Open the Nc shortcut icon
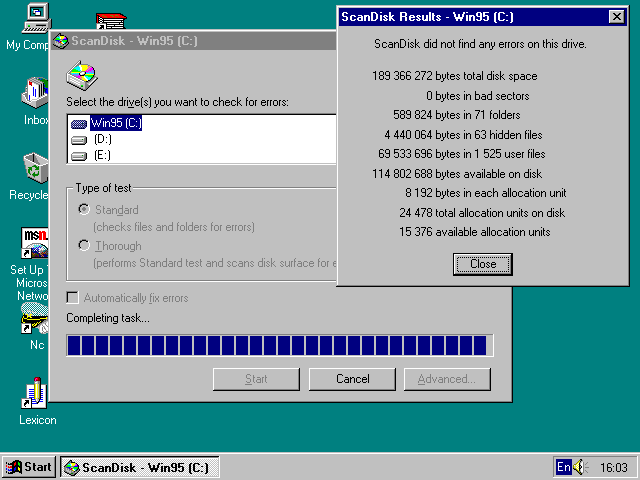The width and height of the screenshot is (640, 480). click(x=36, y=320)
